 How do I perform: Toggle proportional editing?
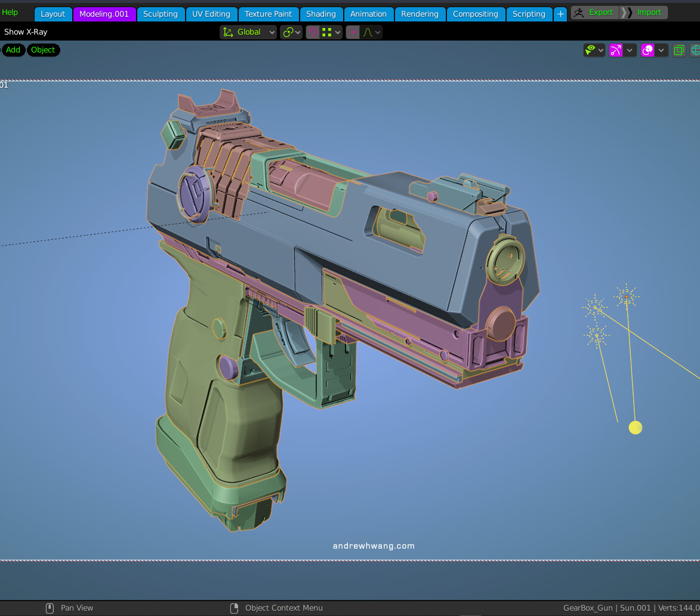[353, 32]
